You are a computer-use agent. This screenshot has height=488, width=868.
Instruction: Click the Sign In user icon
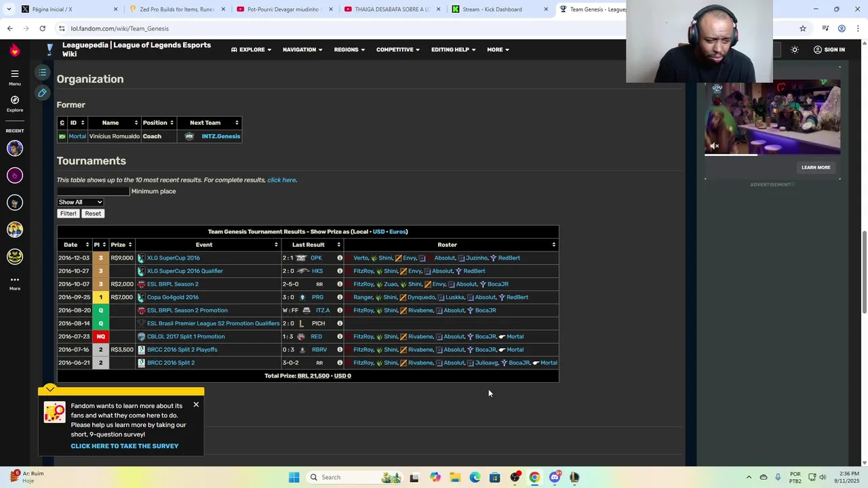818,49
